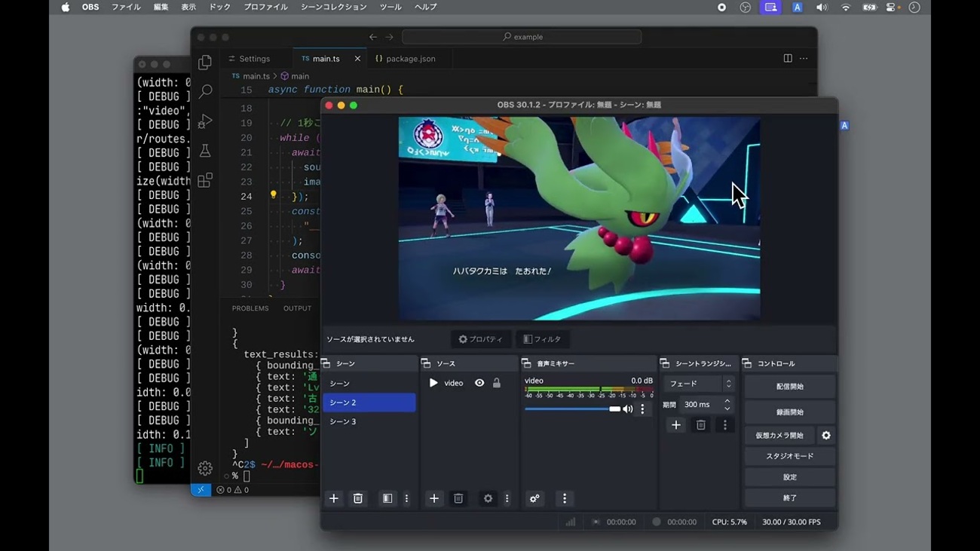
Task: Click VS Code errors and warnings status
Action: click(x=232, y=490)
